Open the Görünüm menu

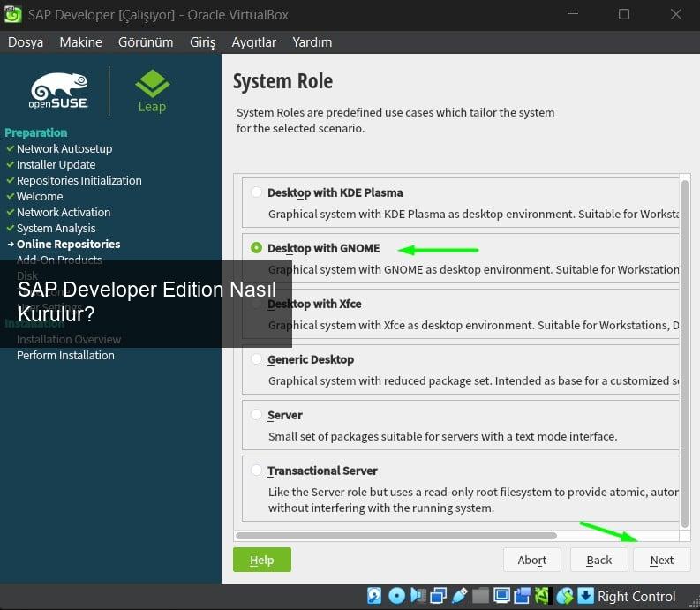146,41
